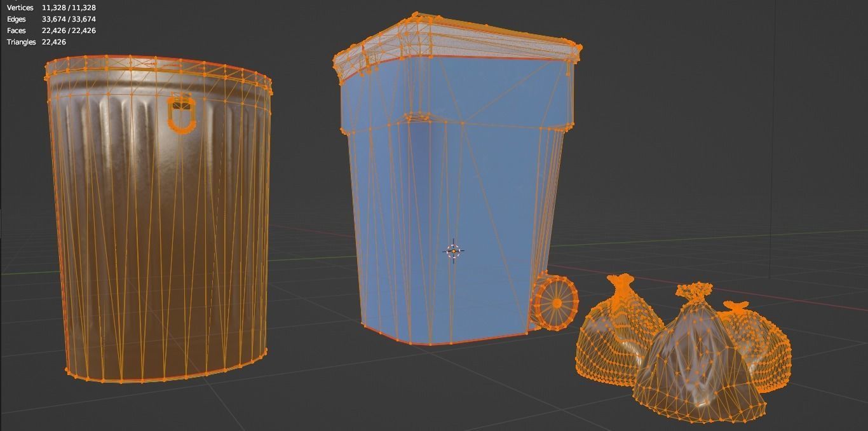Click the Vertices 11,328 / 11,328 statistic
868x431 pixels.
[51, 8]
